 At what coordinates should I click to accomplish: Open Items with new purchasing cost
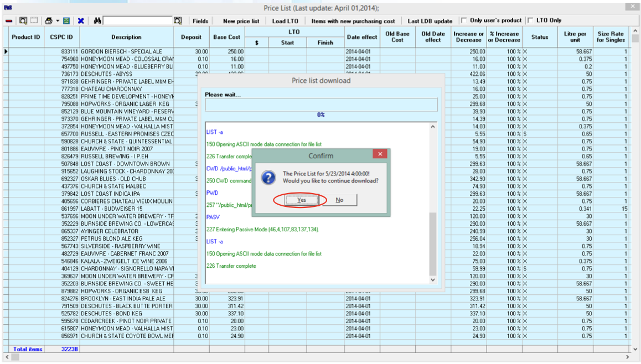[353, 21]
